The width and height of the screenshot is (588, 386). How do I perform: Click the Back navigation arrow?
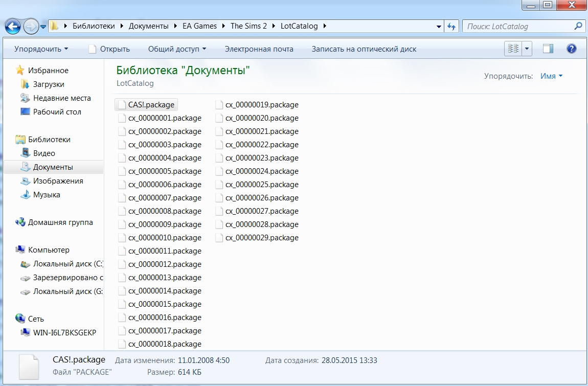[13, 26]
